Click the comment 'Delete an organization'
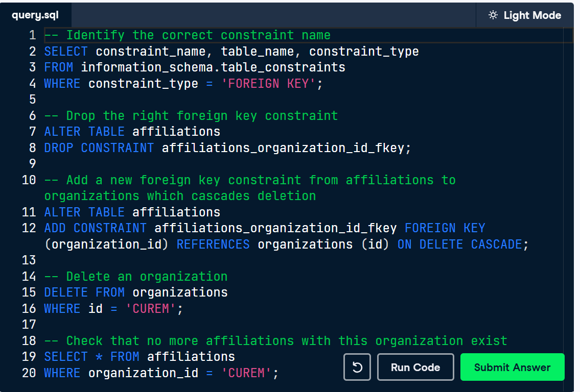The image size is (580, 392). (x=136, y=276)
